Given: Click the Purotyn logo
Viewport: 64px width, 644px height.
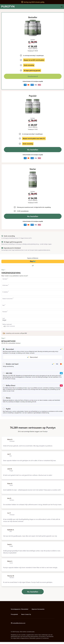Looking at the screenshot, I should point(8,7).
